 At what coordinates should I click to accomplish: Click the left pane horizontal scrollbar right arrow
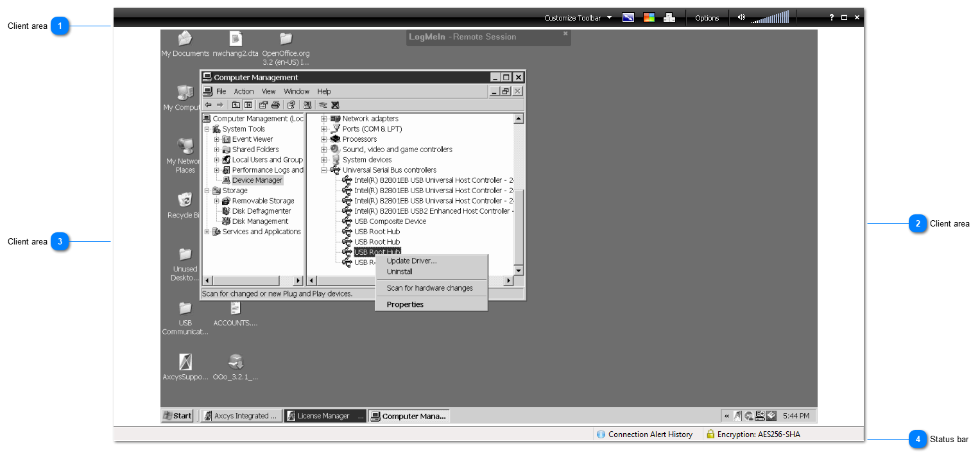298,281
